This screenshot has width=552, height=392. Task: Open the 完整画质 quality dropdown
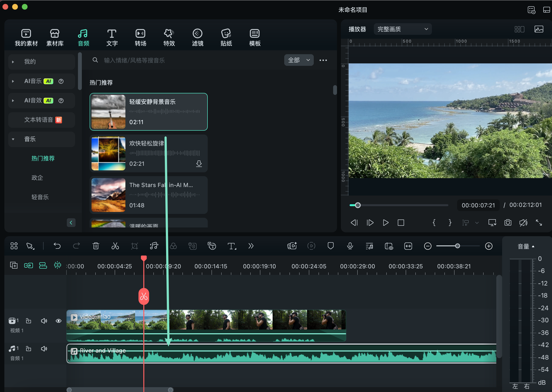403,29
